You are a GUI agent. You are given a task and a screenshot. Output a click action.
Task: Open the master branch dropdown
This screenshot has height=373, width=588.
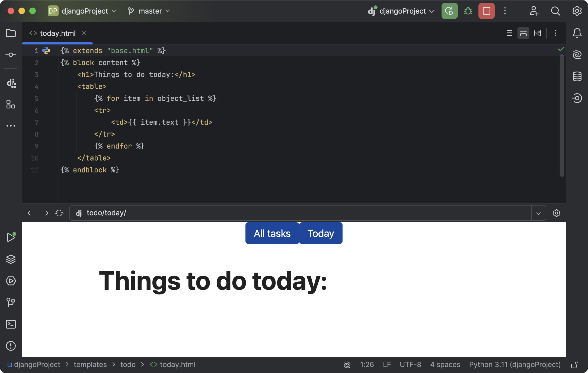coord(149,11)
